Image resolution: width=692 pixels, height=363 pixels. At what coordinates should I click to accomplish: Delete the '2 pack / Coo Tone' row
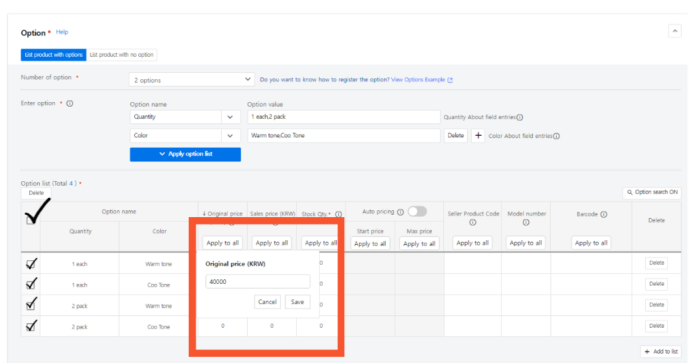click(x=656, y=326)
